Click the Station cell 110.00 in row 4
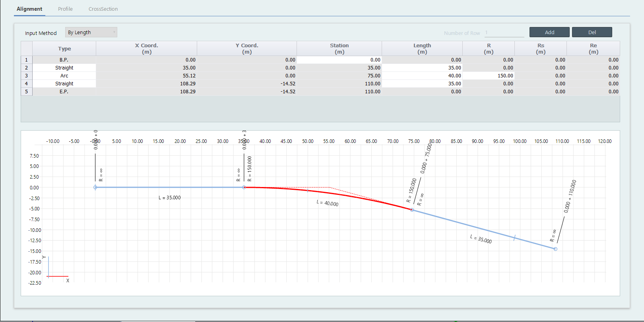Screen dimensions: 644x322 [339, 84]
